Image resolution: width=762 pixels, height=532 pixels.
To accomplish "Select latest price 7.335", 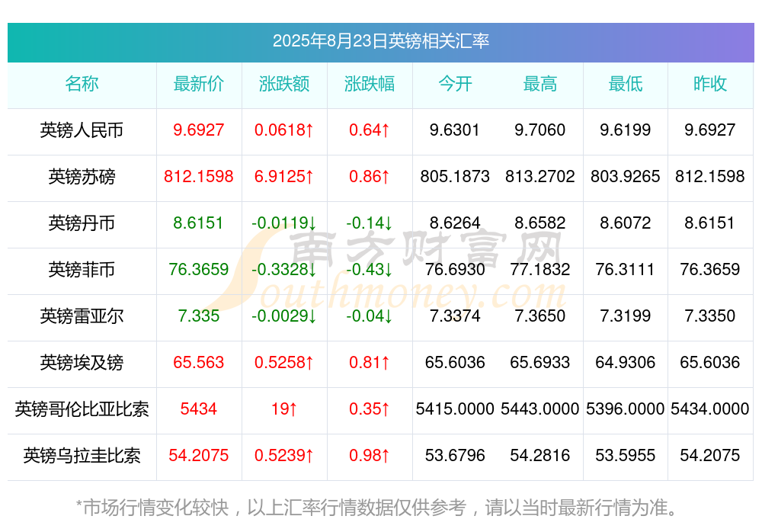I will [x=199, y=316].
